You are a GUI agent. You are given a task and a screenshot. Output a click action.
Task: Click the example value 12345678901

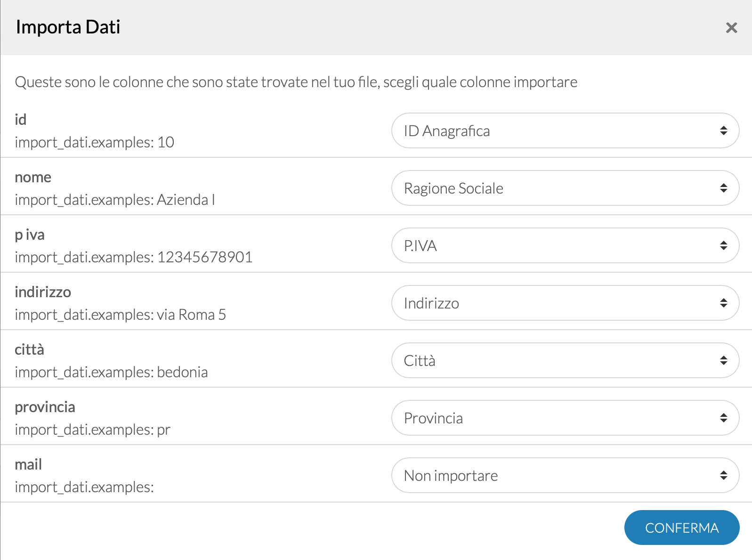tap(205, 257)
